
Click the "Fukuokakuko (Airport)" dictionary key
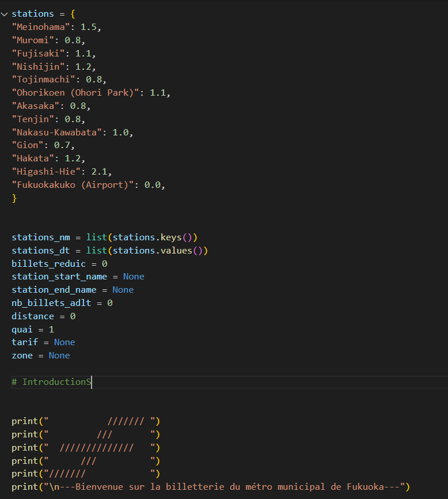click(78, 184)
